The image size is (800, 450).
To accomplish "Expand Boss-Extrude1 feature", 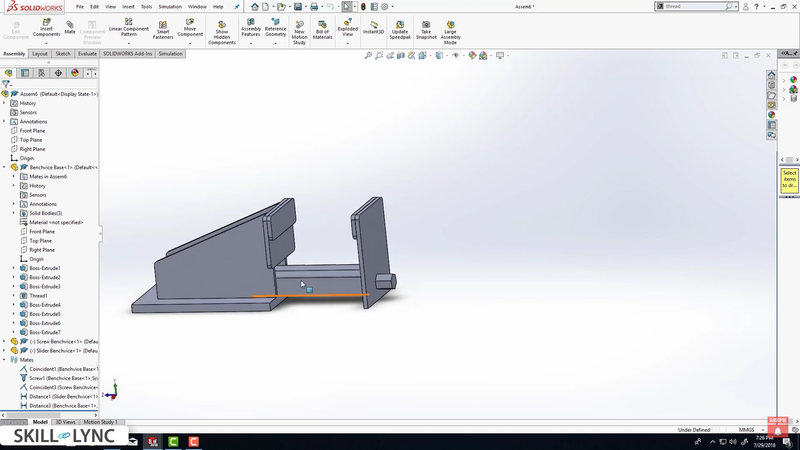I will pyautogui.click(x=14, y=268).
